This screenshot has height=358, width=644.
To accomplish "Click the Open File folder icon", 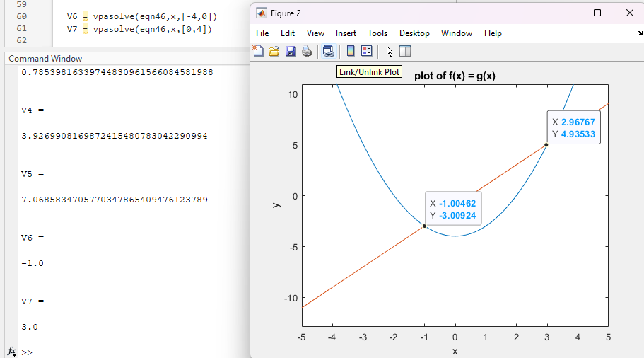I will (x=274, y=51).
